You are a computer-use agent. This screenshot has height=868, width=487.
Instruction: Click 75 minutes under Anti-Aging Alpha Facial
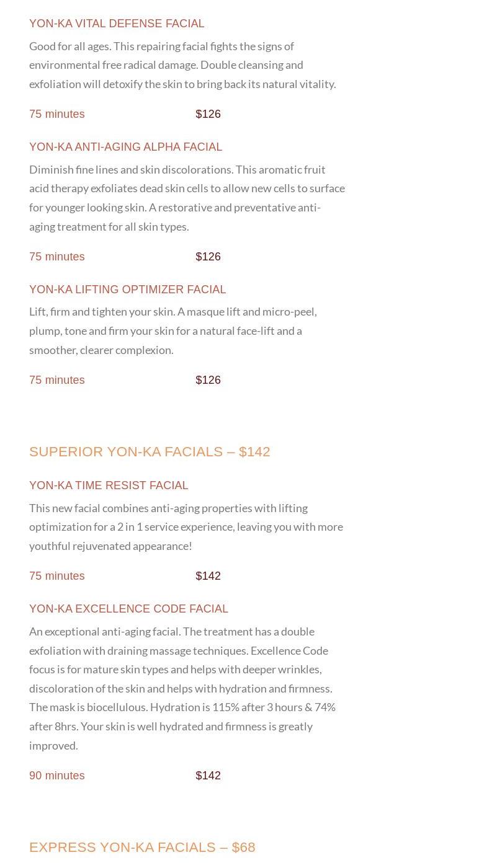click(x=57, y=257)
